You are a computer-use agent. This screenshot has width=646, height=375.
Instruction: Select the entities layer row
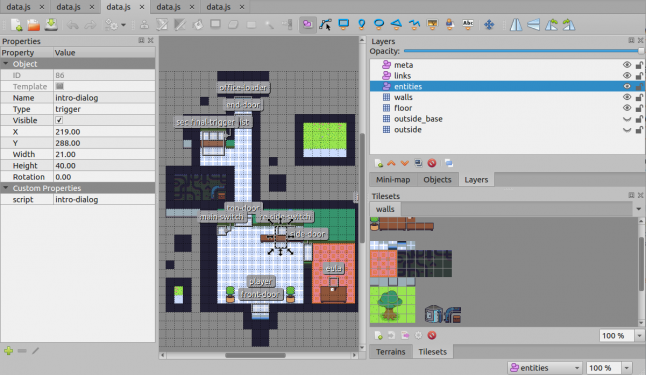[x=507, y=87]
